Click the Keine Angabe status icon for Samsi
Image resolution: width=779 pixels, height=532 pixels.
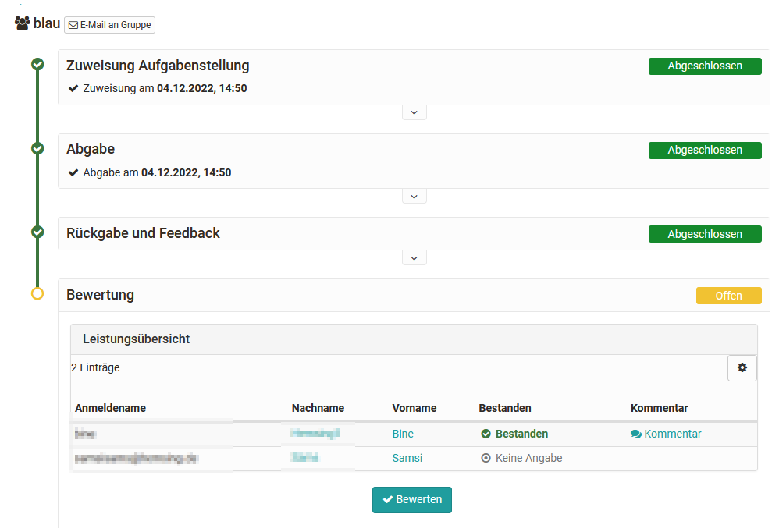click(485, 458)
